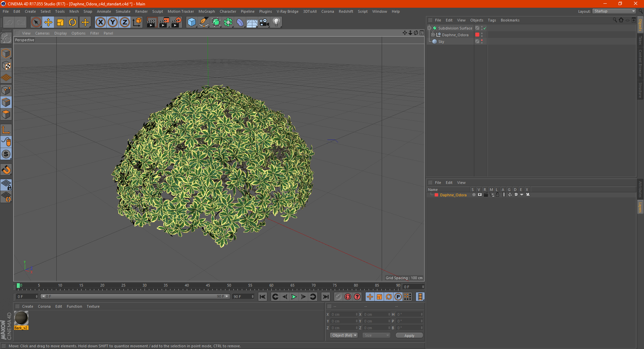Select the Sky object in tree

(x=441, y=42)
